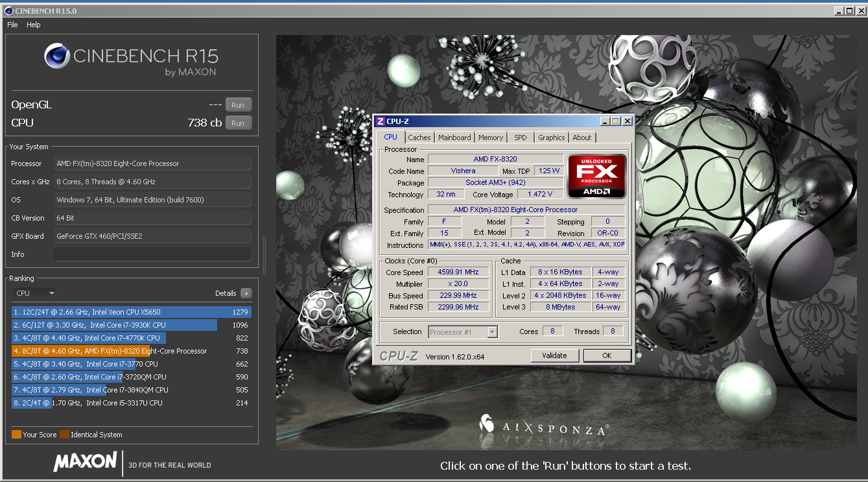Open the Help menu in Cinebench
This screenshot has height=482, width=868.
[x=33, y=25]
